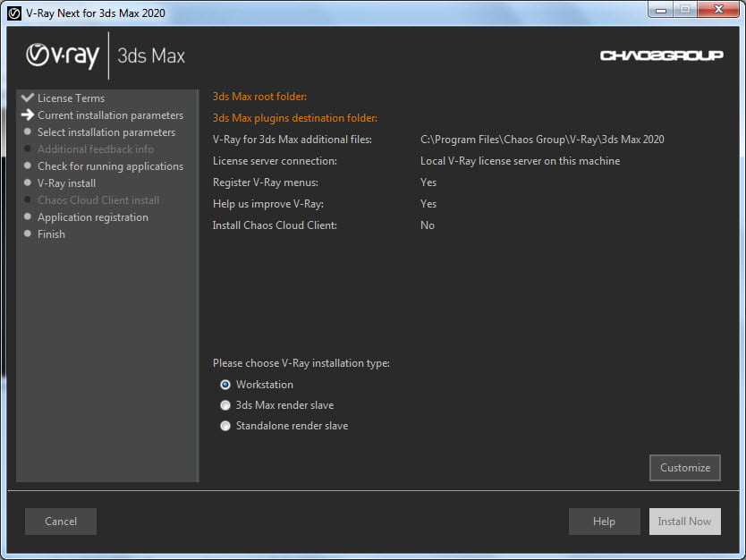Select the Finish step
The height and width of the screenshot is (560, 746).
51,234
